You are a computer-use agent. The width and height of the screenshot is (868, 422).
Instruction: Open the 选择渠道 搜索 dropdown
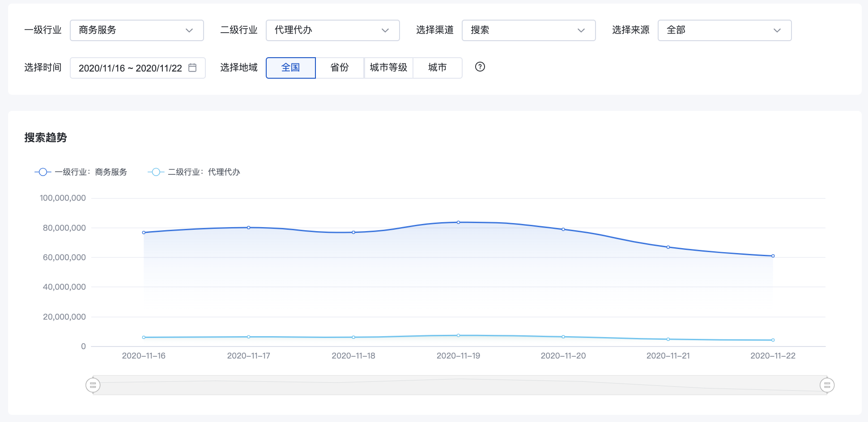tap(528, 30)
